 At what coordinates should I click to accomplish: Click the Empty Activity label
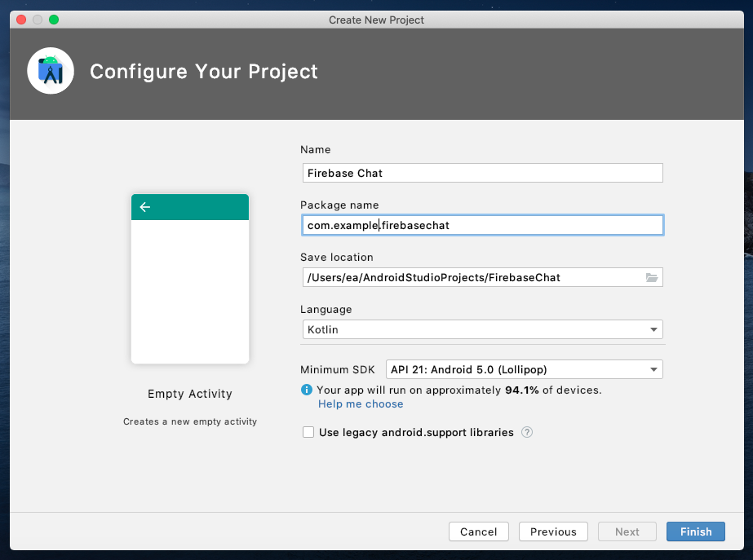tap(190, 394)
